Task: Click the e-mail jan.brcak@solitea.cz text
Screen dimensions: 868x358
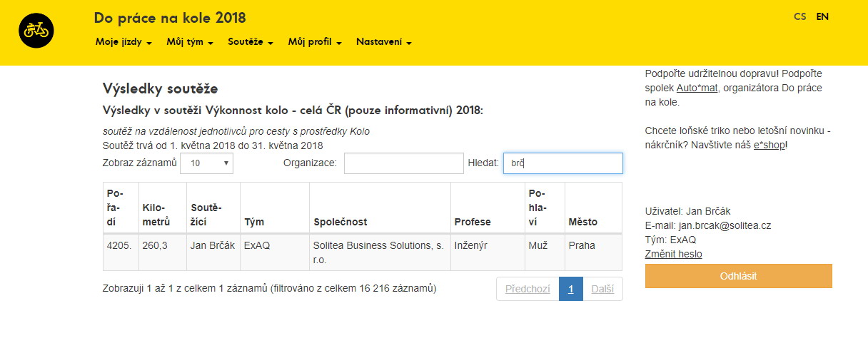Action: point(725,225)
